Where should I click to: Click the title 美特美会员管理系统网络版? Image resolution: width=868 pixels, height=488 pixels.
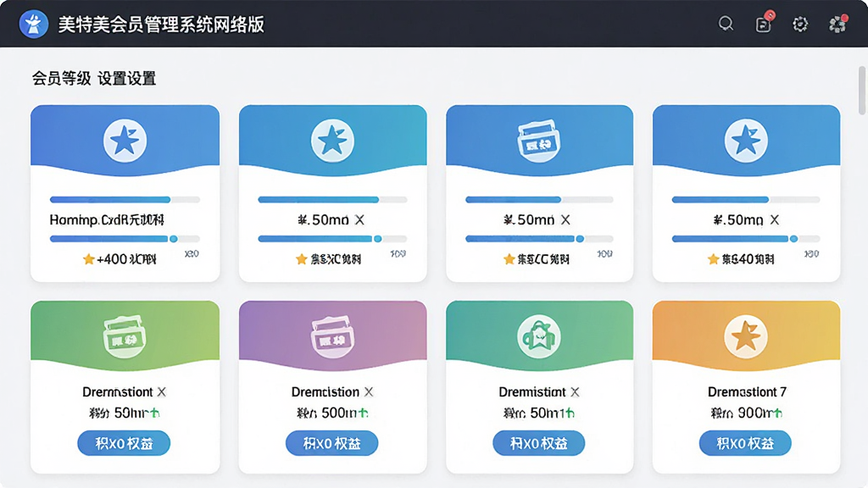coord(161,25)
